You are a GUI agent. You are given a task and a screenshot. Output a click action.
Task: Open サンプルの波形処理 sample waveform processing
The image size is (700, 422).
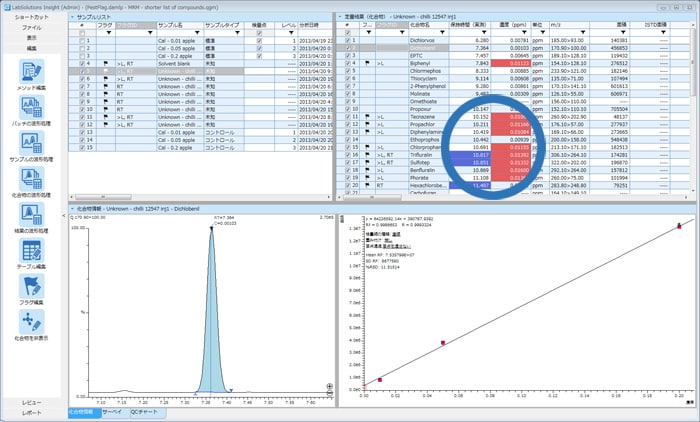tap(31, 142)
